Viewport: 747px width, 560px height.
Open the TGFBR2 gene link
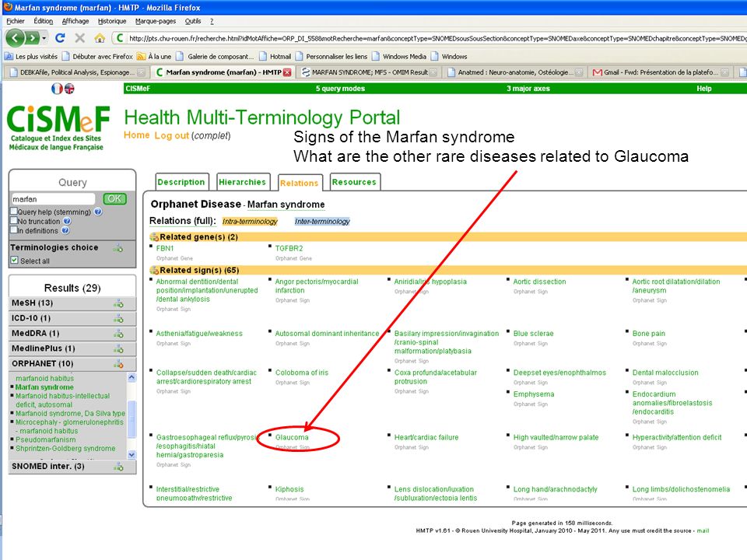[x=289, y=248]
